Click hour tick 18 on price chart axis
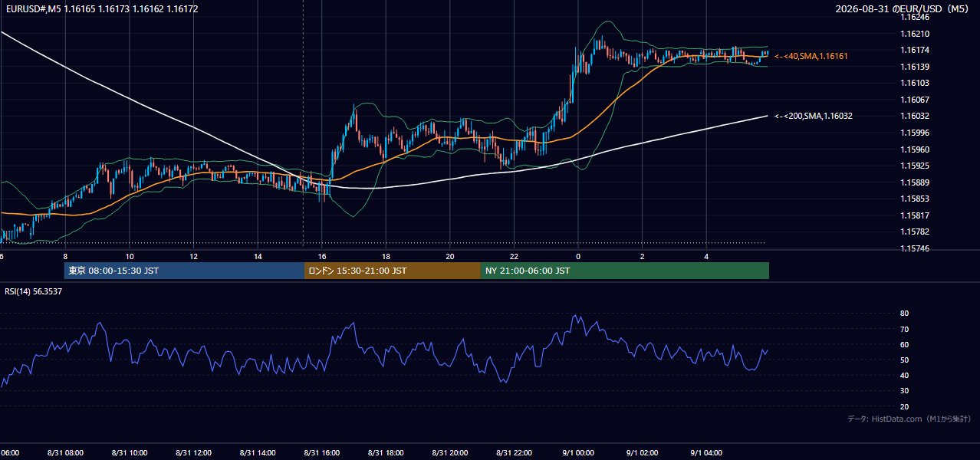This screenshot has height=460, width=980. 386,256
